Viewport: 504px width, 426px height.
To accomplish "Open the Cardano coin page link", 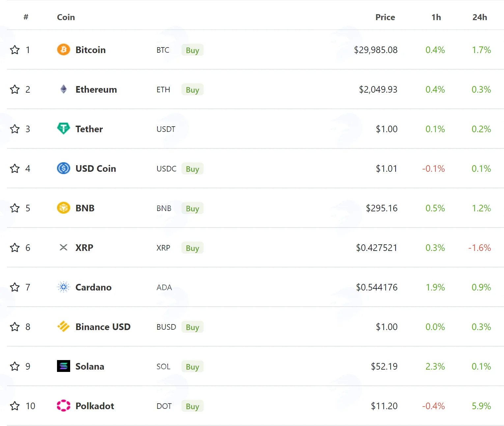I will 93,287.
